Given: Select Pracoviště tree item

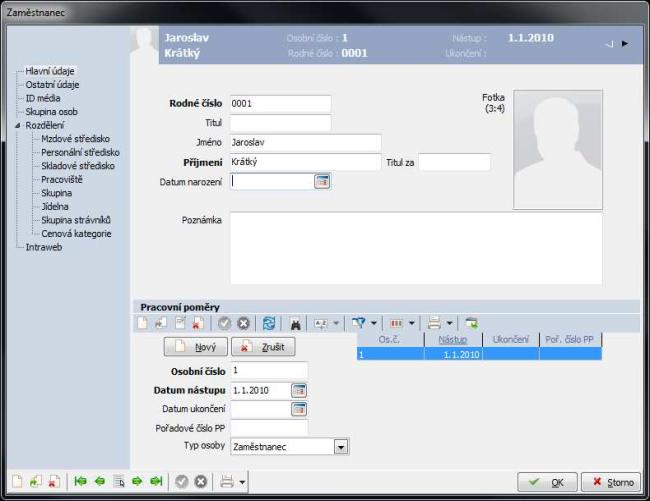Looking at the screenshot, I should (62, 179).
